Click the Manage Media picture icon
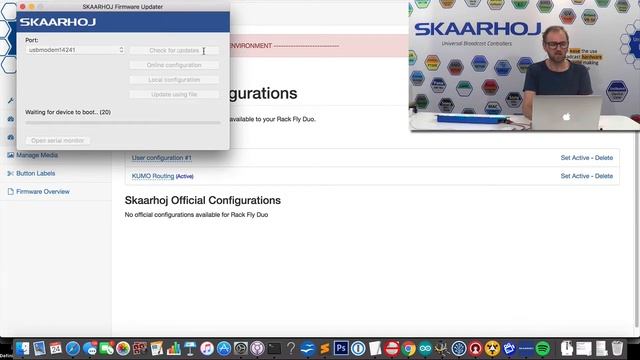Screen dimensions: 640x360 tap(11, 155)
